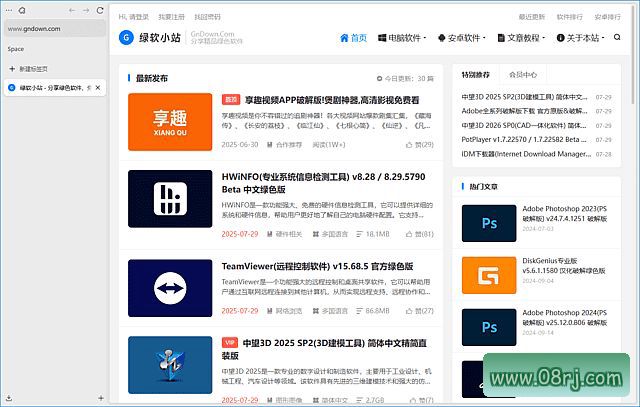
Task: Click the 新建标签页 new tab button
Action: click(x=30, y=69)
